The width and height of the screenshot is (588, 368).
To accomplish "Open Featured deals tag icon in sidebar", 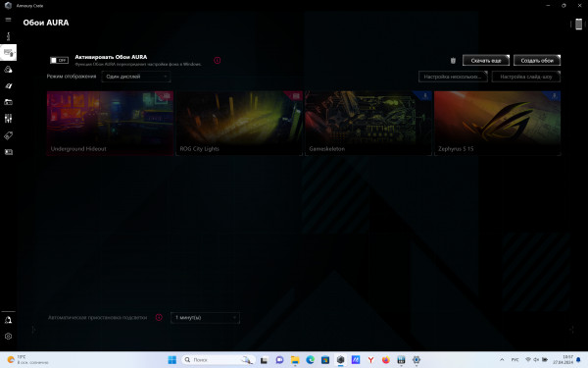I will coord(8,135).
